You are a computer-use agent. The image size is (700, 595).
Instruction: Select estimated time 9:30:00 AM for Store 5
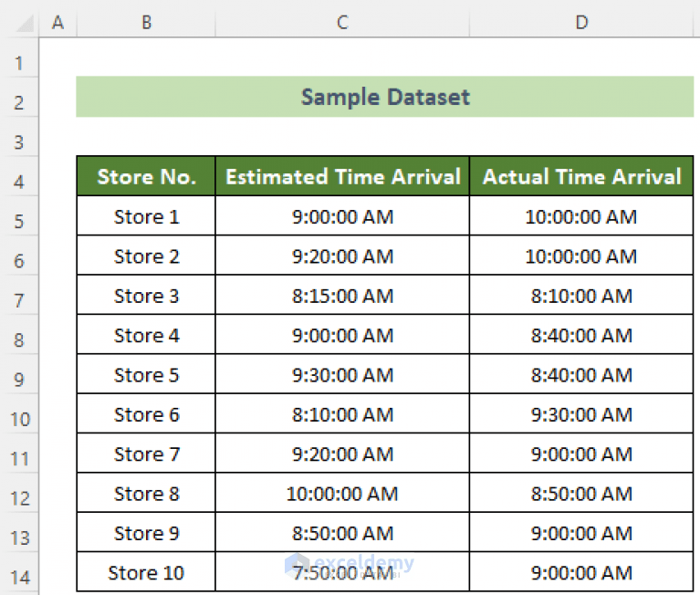[342, 374]
